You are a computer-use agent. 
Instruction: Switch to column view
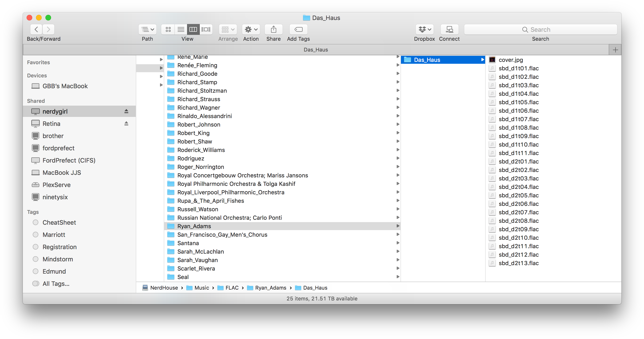[193, 29]
